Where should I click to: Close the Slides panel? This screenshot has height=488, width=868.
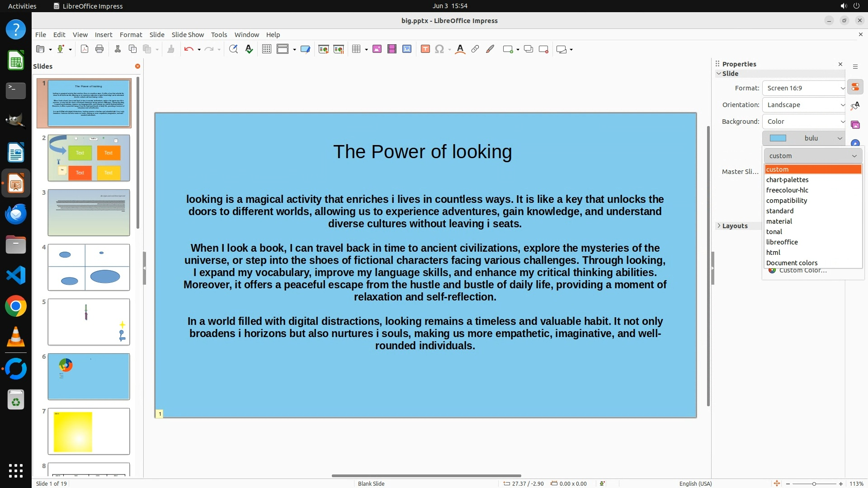[x=137, y=66]
